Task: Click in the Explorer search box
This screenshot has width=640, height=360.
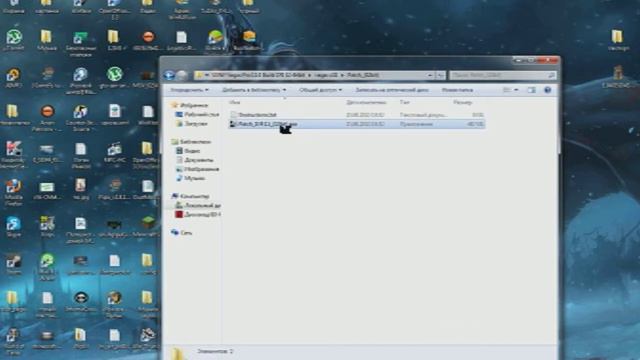Action: click(x=502, y=76)
